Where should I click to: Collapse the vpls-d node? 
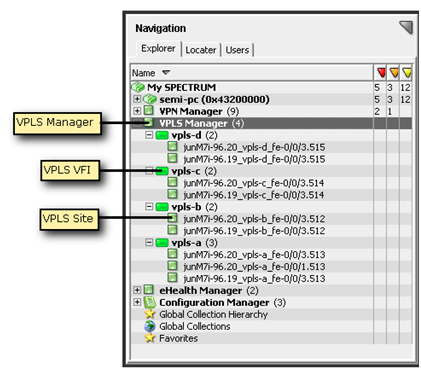click(149, 135)
